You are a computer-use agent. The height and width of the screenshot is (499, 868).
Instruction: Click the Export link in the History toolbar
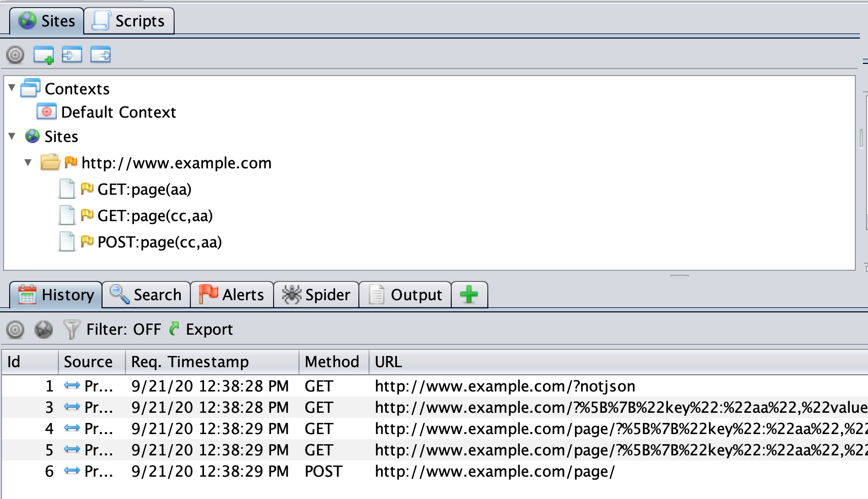pos(209,329)
